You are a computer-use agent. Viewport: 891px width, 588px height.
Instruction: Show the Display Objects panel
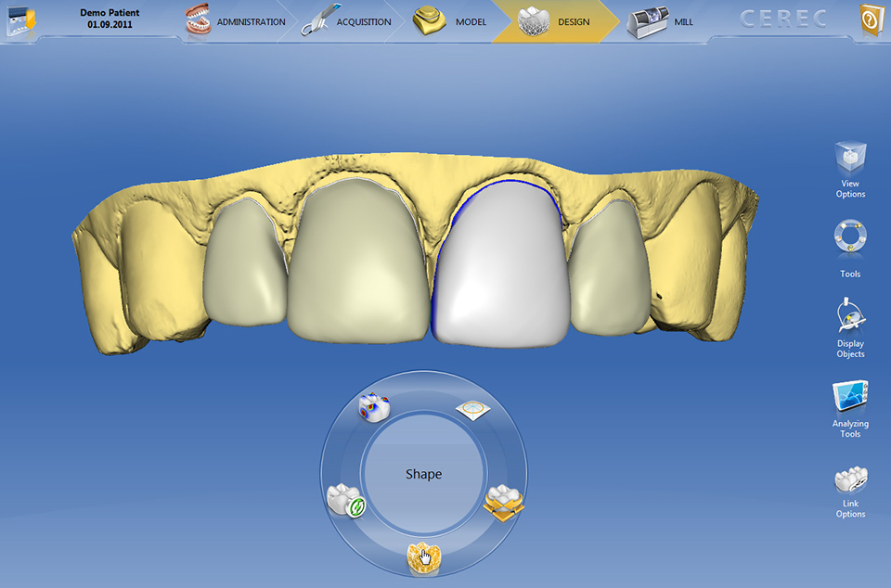850,328
